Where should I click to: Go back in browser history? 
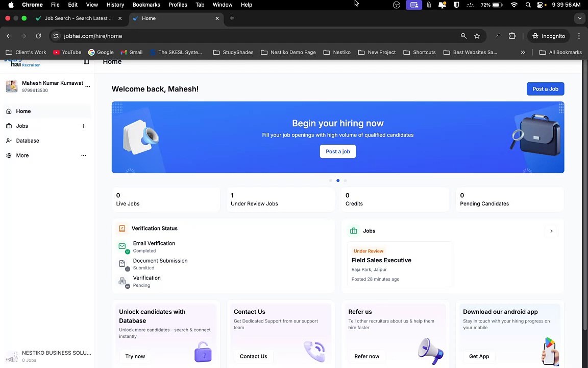pyautogui.click(x=9, y=36)
